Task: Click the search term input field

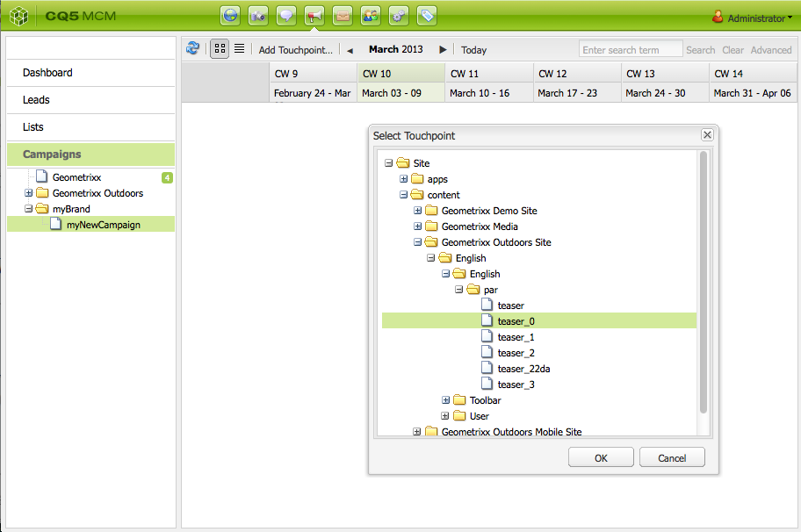Action: [x=631, y=49]
